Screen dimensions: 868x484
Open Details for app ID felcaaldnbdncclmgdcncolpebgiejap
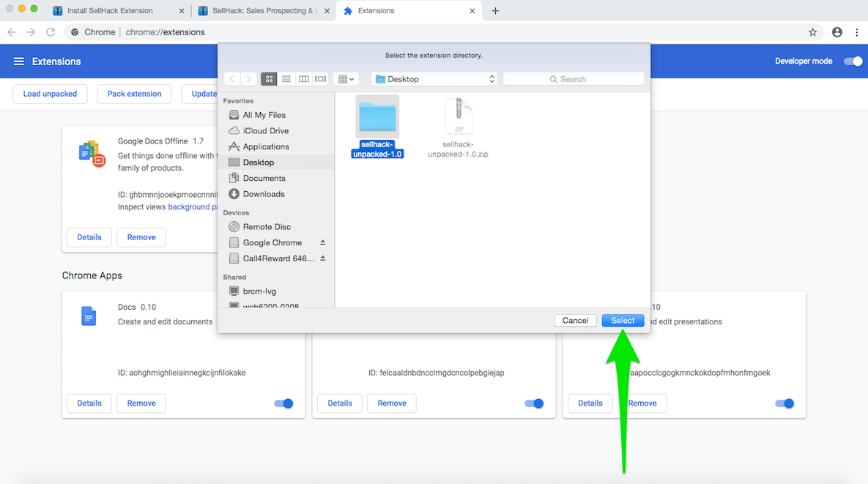pos(340,403)
